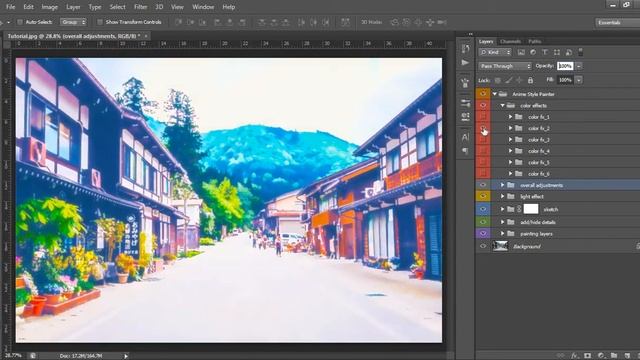Collapse the color effects group

502,105
